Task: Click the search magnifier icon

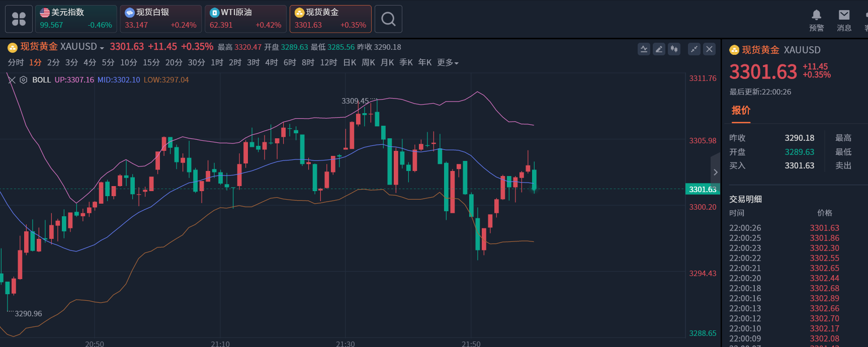Action: coord(388,19)
